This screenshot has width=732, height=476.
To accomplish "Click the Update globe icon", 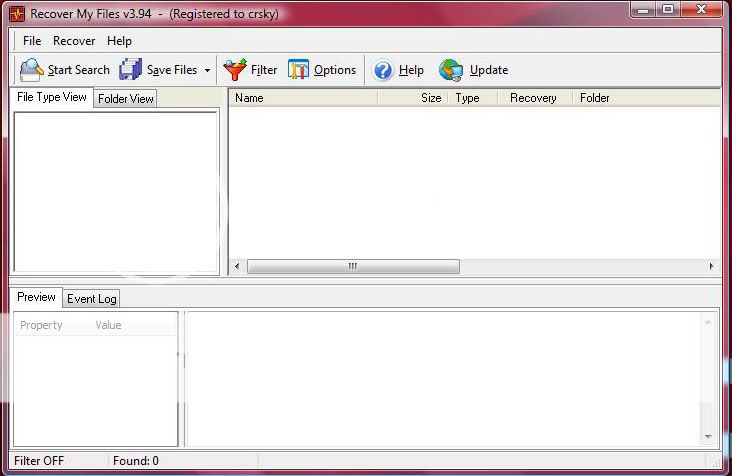I will (x=451, y=70).
